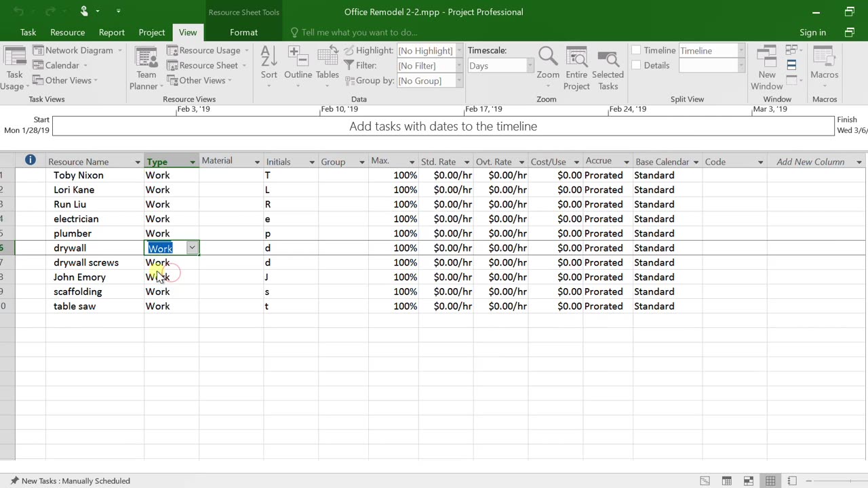Open the Calendar view

click(61, 65)
